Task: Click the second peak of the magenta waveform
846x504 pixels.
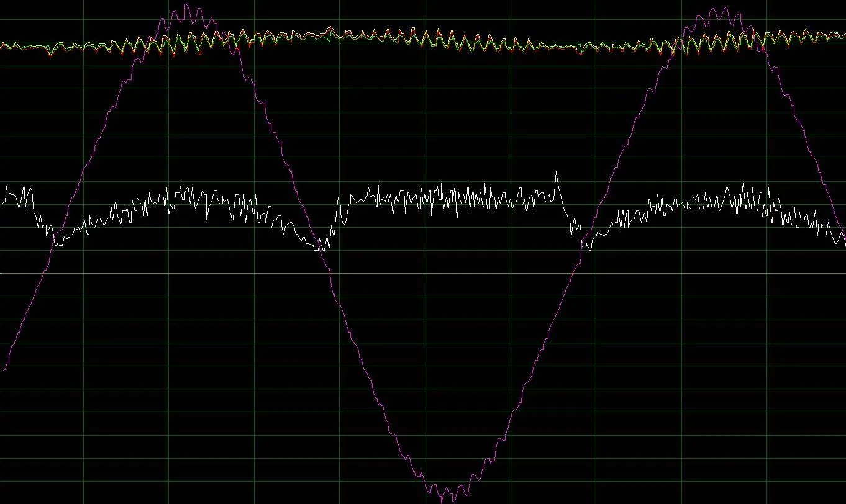Action: coord(714,9)
